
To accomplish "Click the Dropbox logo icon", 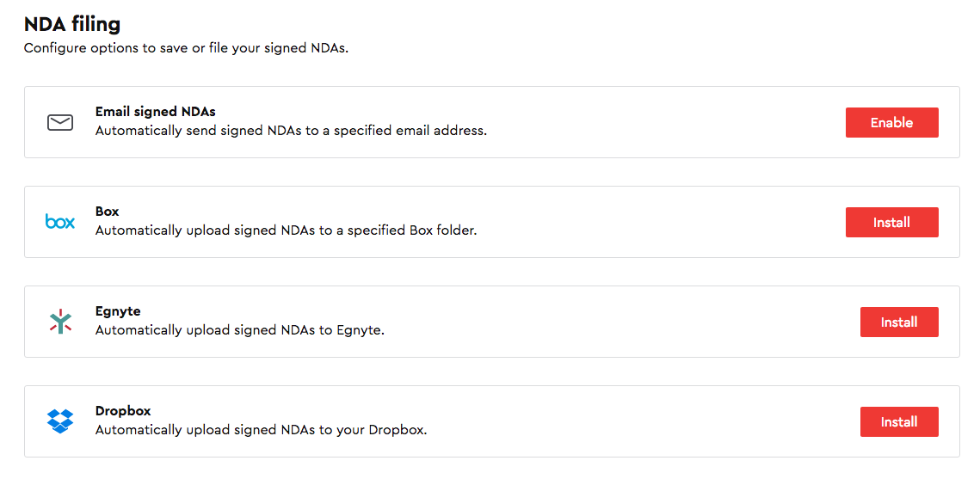I will [x=60, y=421].
